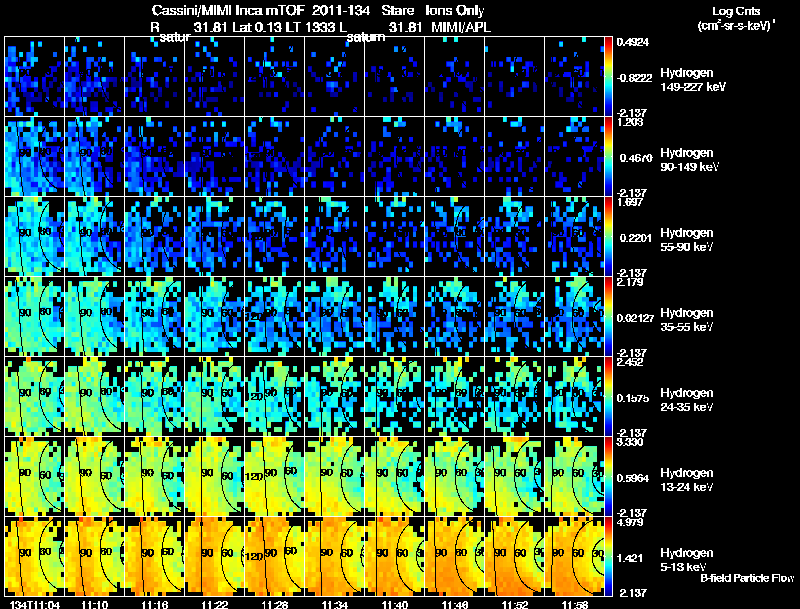Click the Hydrogen 24-35 keV row label
Image resolution: width=800 pixels, height=609 pixels.
(687, 400)
